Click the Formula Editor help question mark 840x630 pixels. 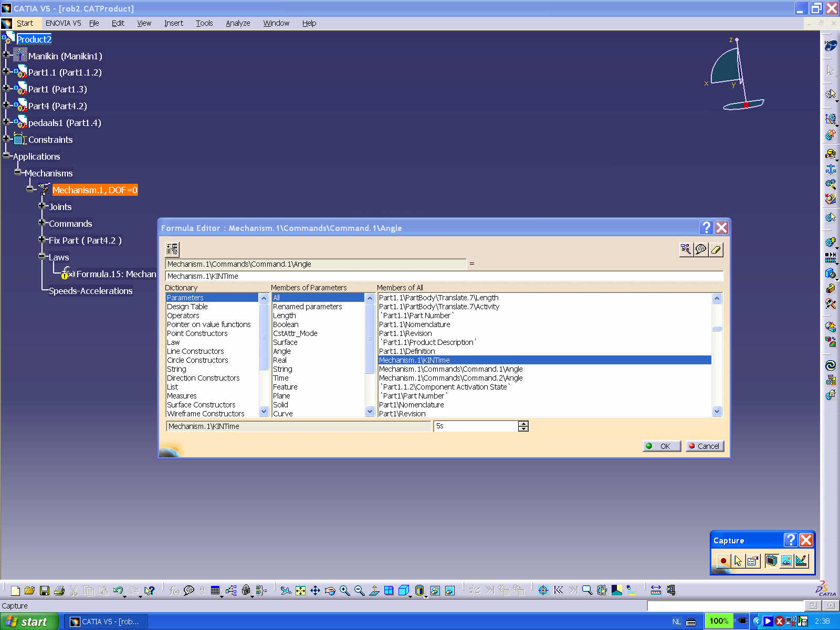coord(707,227)
